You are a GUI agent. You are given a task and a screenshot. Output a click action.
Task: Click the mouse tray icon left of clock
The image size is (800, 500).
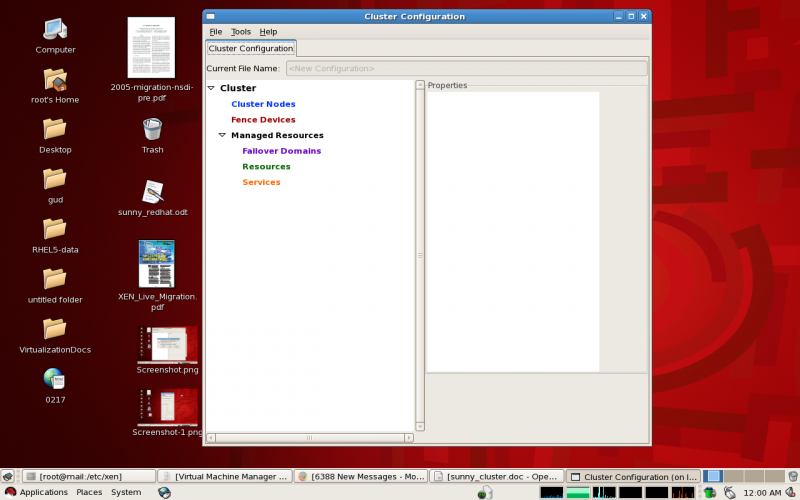click(x=730, y=492)
